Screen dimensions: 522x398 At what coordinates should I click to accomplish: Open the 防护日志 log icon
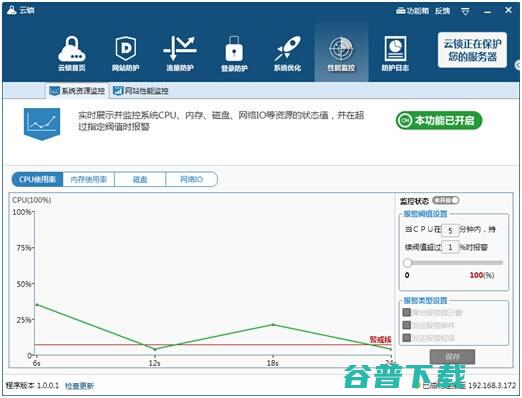pyautogui.click(x=395, y=53)
